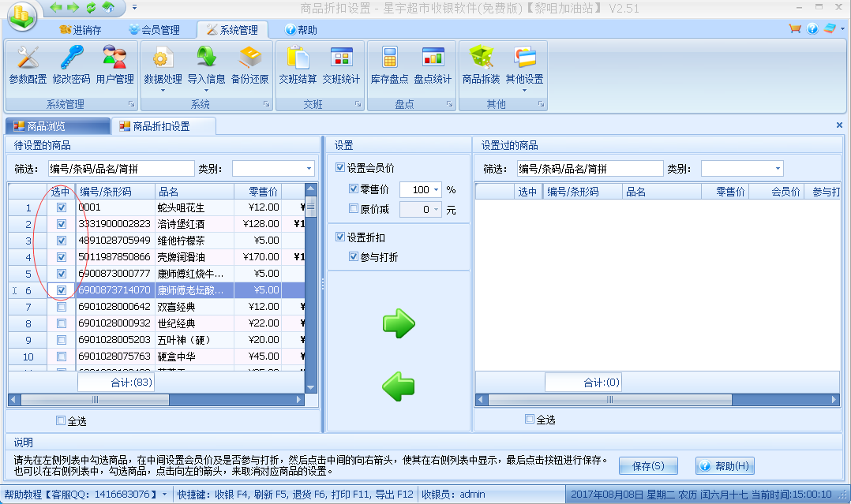The image size is (851, 504).
Task: Open the 零售价 percentage dropdown
Action: pos(437,190)
